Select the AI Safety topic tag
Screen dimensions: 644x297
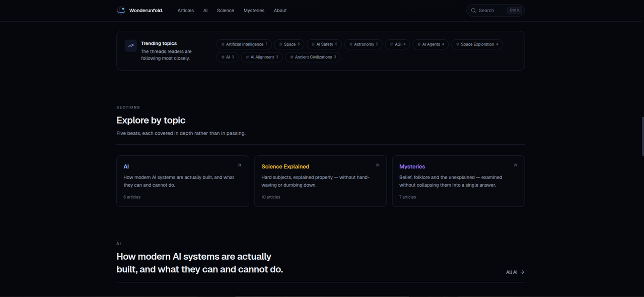[x=324, y=44]
